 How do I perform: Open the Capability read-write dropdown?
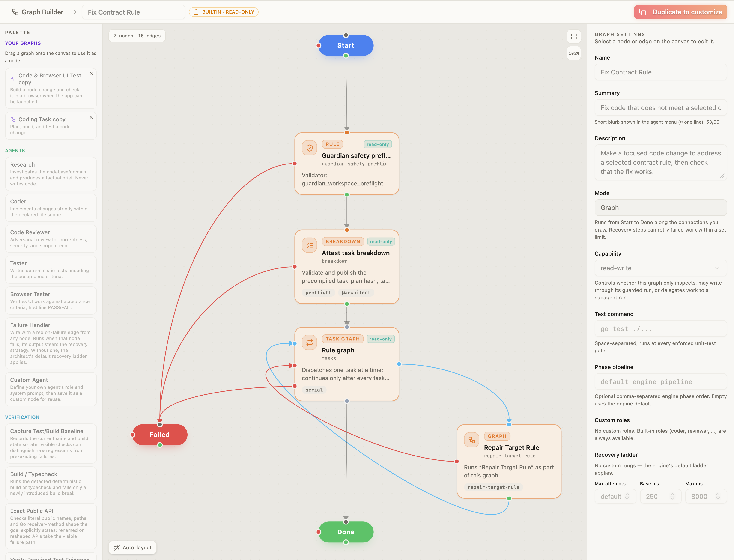coord(660,268)
